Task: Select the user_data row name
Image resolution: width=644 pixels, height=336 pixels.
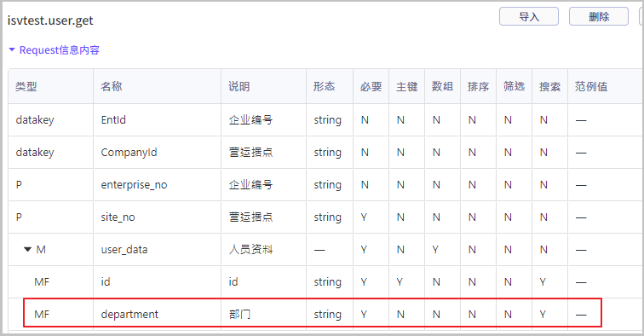Action: click(124, 250)
